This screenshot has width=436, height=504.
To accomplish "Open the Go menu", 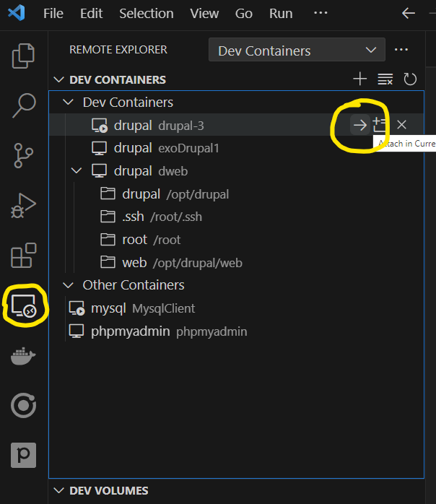I will (244, 14).
